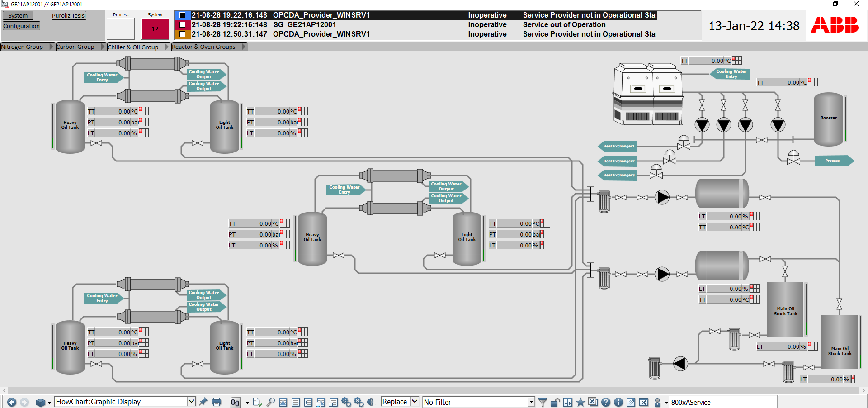
Task: Click the back navigation arrow icon
Action: pos(12,402)
